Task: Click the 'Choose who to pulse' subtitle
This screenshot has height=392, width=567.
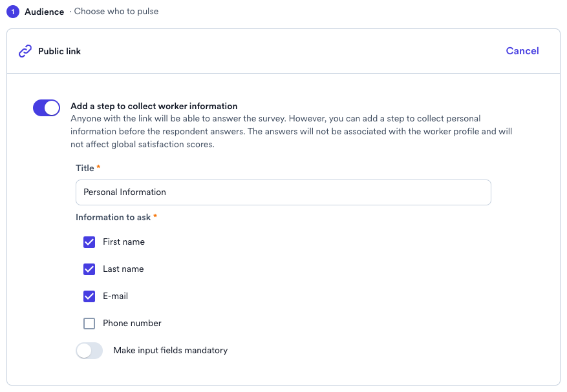Action: (116, 11)
